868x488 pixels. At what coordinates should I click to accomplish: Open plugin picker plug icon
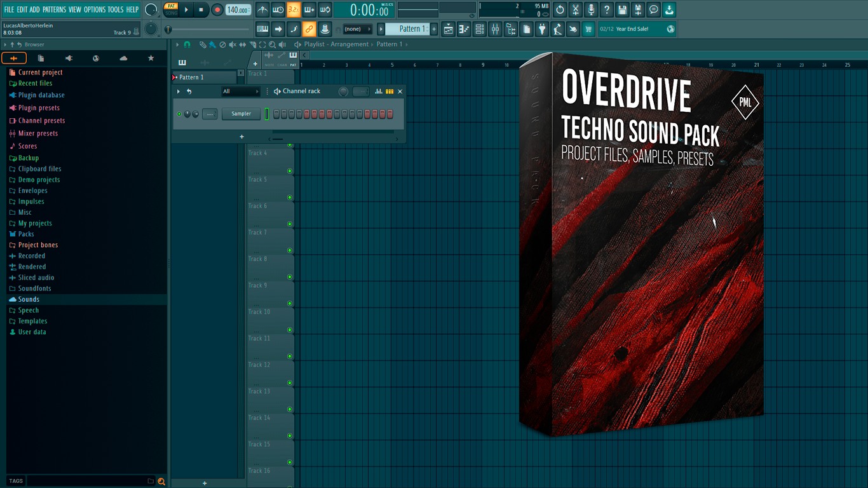click(x=542, y=29)
